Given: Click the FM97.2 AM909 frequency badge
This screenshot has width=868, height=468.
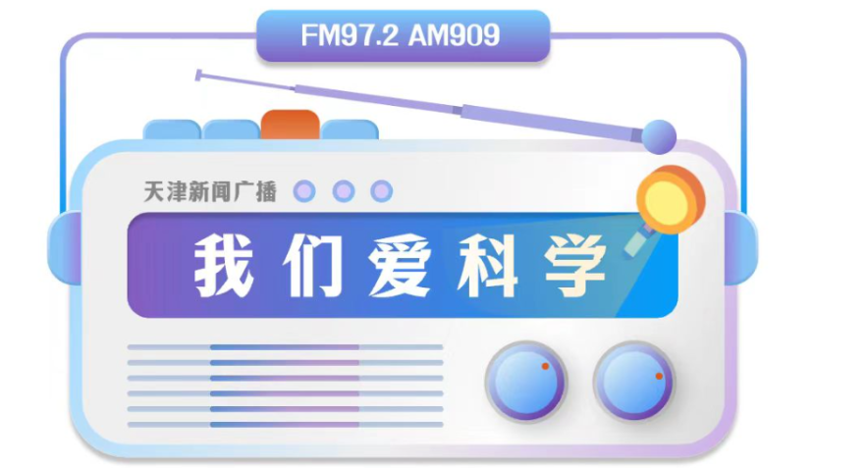Looking at the screenshot, I should [403, 36].
